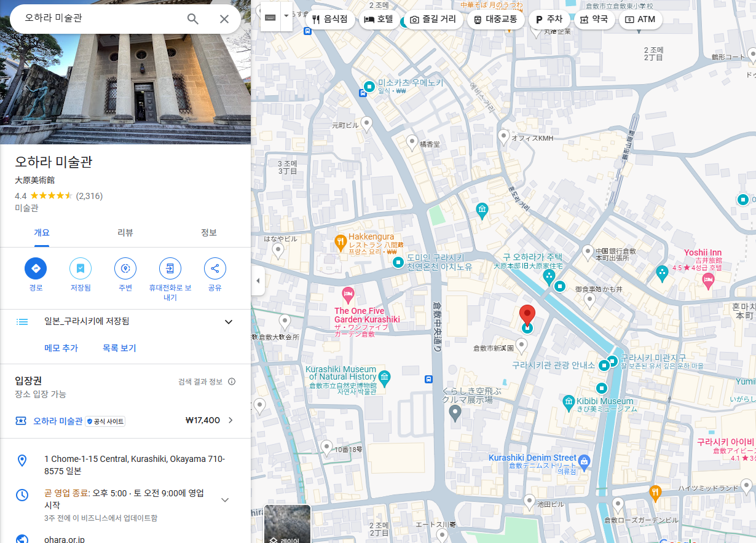Open the input tools dropdown arrow
Screen dimensions: 756x543
pyautogui.click(x=286, y=17)
